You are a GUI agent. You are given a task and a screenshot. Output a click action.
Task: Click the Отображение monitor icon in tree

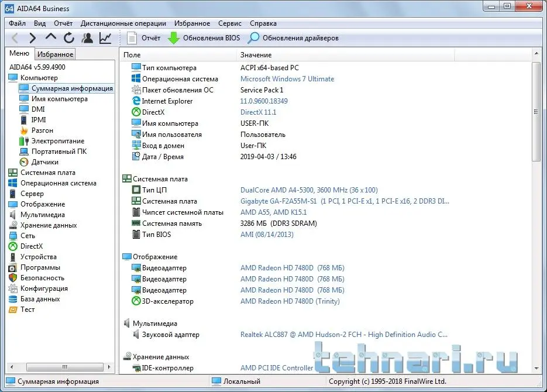(13, 204)
